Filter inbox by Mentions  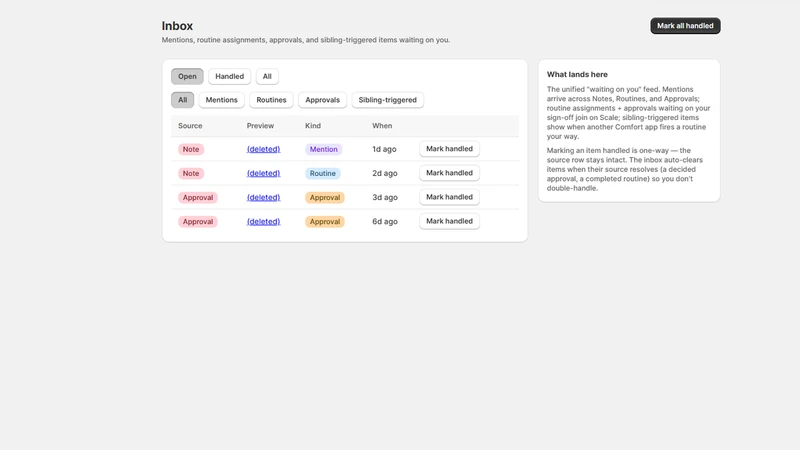(x=221, y=100)
